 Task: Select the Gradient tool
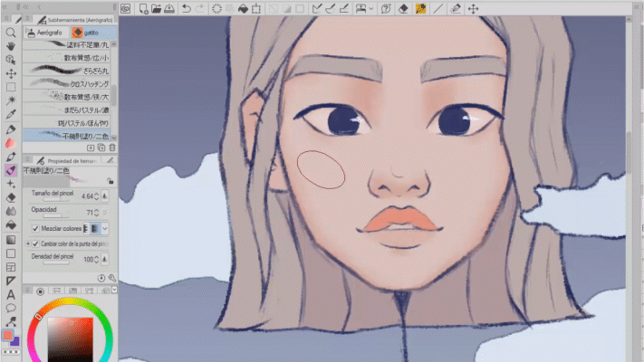[x=11, y=240]
